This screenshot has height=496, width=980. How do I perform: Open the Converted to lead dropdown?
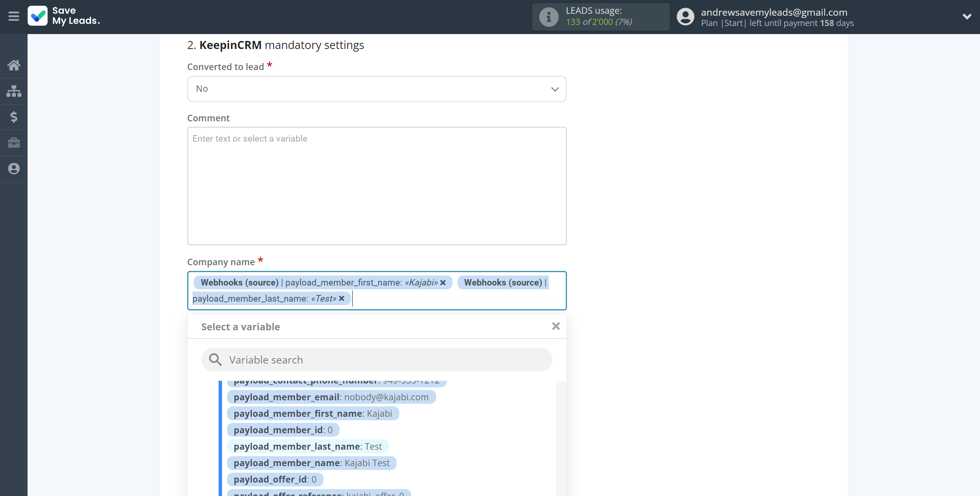(x=377, y=89)
